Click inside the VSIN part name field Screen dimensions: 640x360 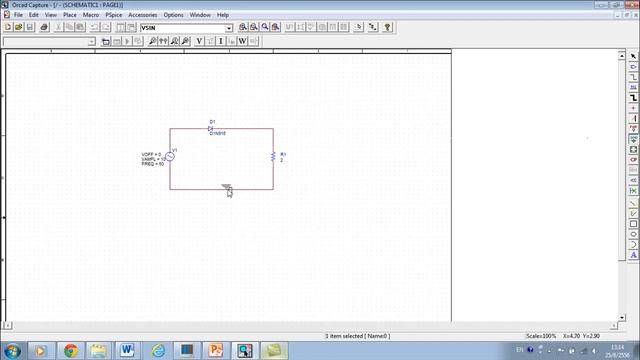[182, 28]
